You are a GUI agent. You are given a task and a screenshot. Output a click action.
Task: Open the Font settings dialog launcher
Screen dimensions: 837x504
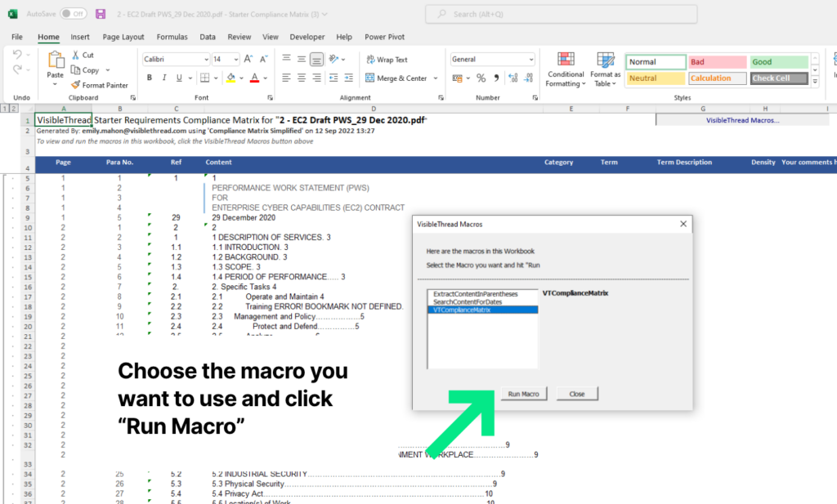coord(270,97)
